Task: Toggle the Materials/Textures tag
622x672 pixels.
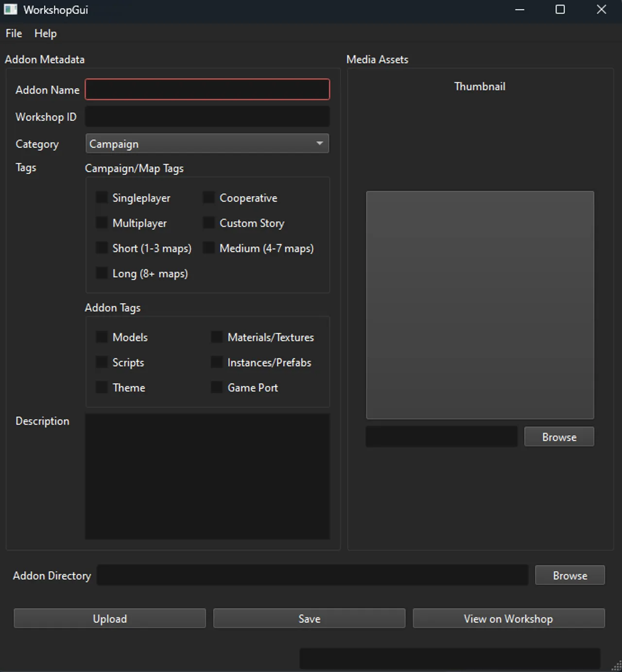Action: click(216, 336)
